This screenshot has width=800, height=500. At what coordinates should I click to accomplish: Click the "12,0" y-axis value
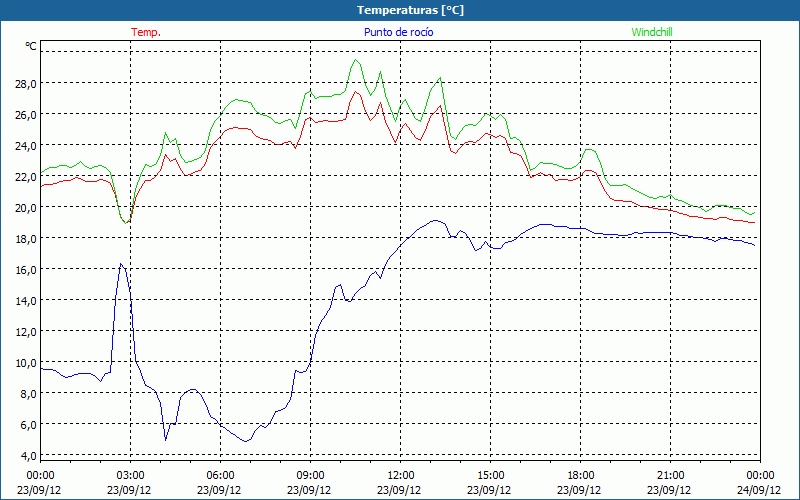(25, 332)
